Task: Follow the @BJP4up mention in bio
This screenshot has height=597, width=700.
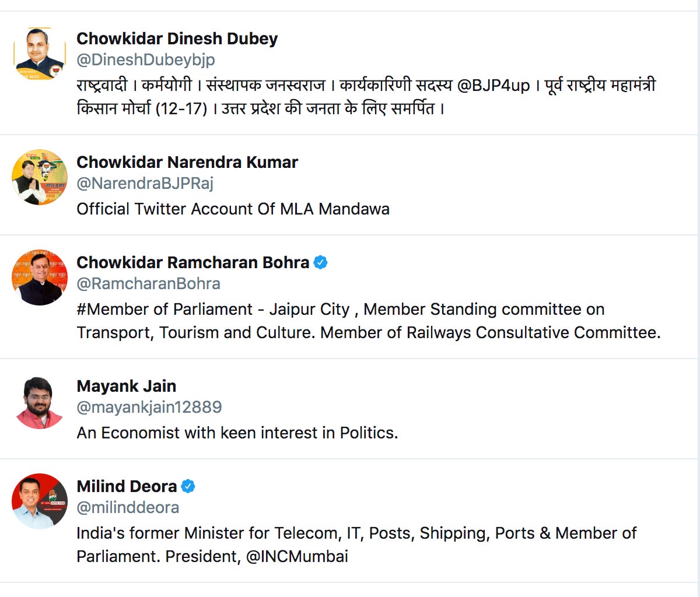Action: click(494, 86)
